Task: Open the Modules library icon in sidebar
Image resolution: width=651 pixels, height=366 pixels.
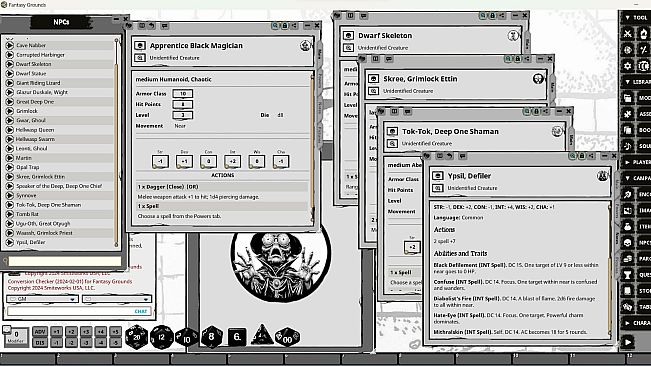Action: 628,98
